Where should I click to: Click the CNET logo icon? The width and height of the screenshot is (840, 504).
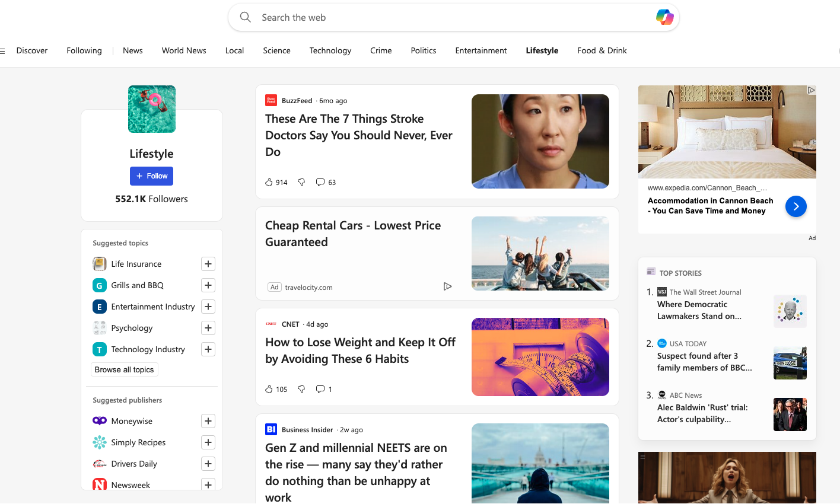pos(271,324)
